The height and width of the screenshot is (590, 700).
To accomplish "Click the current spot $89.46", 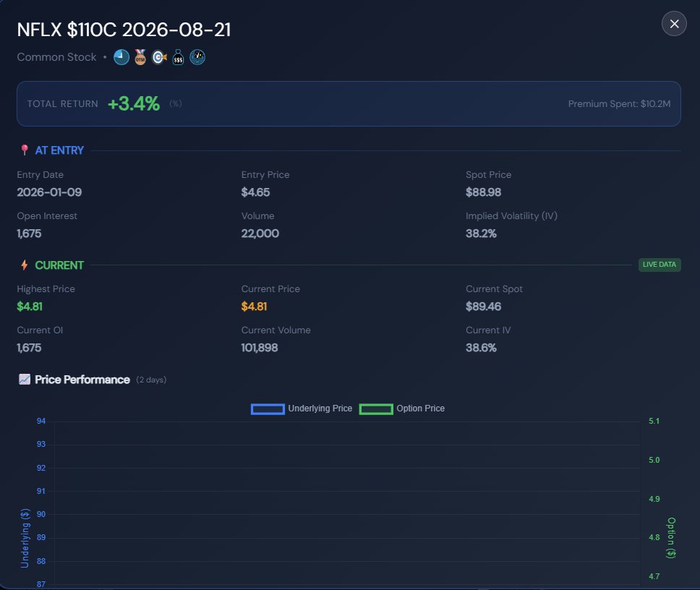I will pyautogui.click(x=483, y=307).
